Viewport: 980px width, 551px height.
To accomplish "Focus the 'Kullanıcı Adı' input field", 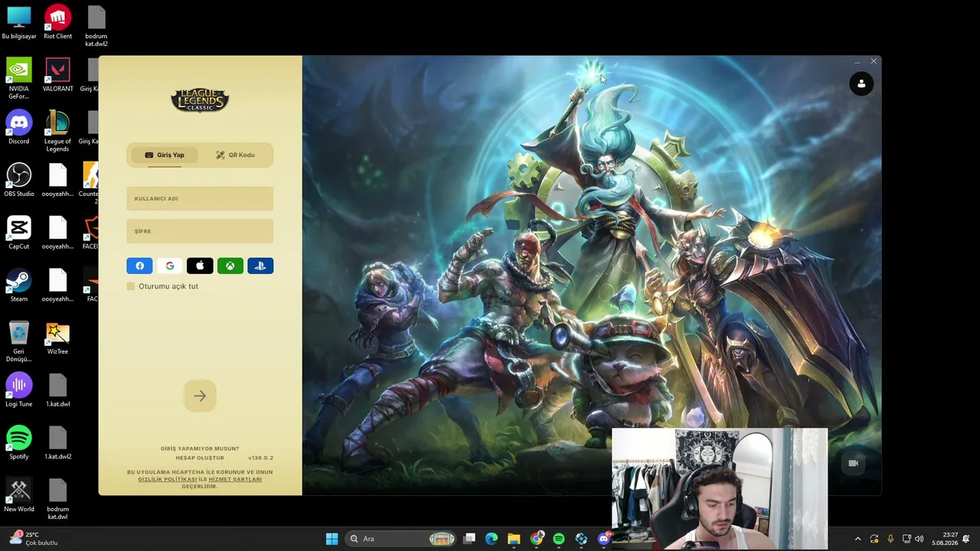I will click(x=200, y=198).
